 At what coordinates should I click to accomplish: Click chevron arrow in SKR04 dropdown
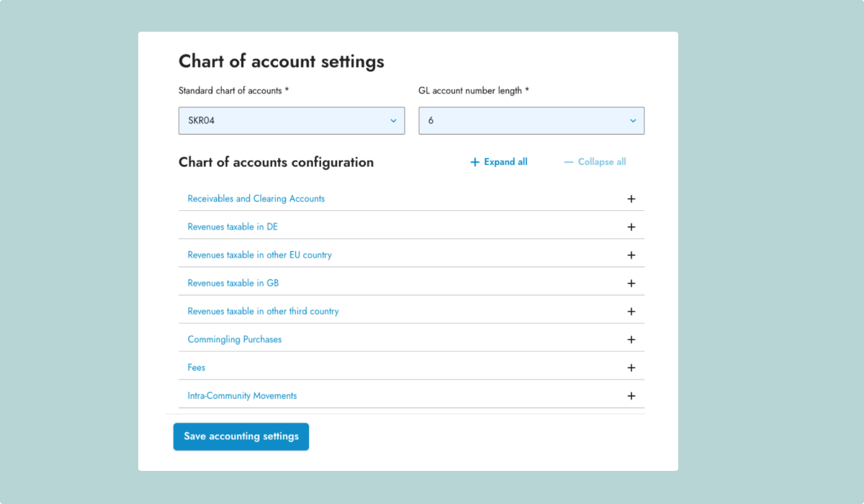point(393,121)
